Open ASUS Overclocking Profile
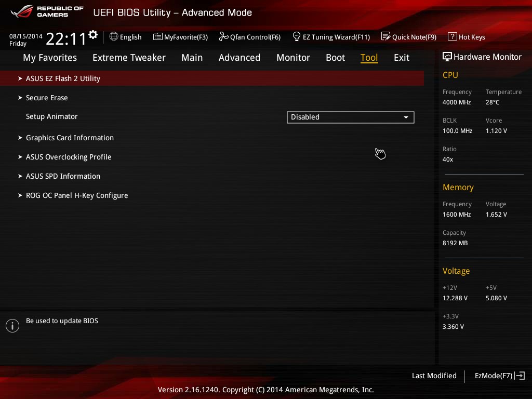The width and height of the screenshot is (532, 399). click(69, 157)
